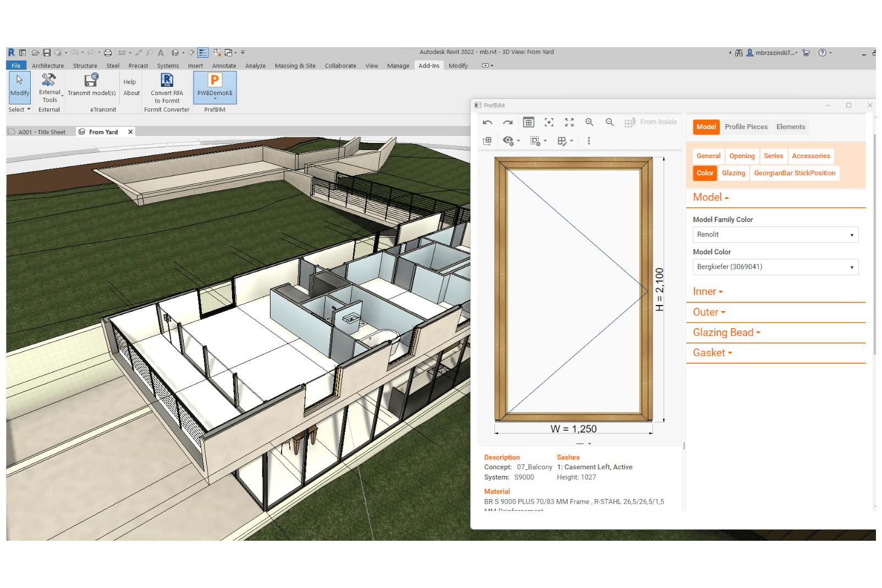This screenshot has width=882, height=588.
Task: Click the Print icon in Quick Access toolbar
Action: click(108, 53)
